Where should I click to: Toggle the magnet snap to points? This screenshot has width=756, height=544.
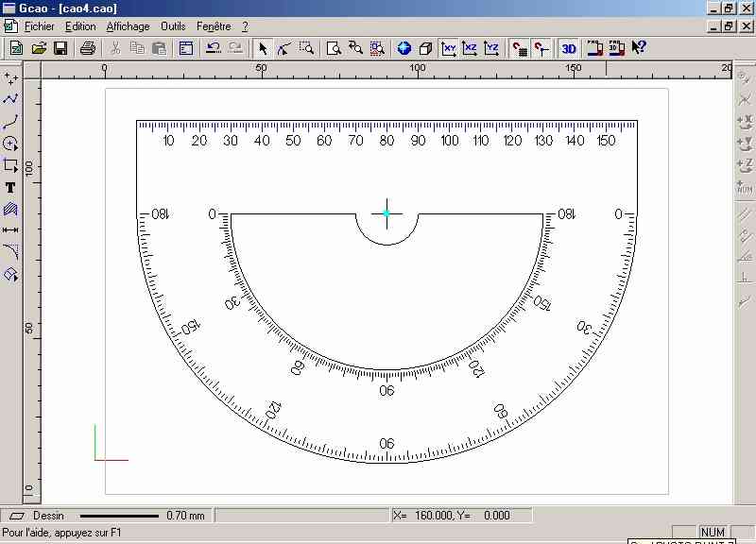click(541, 48)
